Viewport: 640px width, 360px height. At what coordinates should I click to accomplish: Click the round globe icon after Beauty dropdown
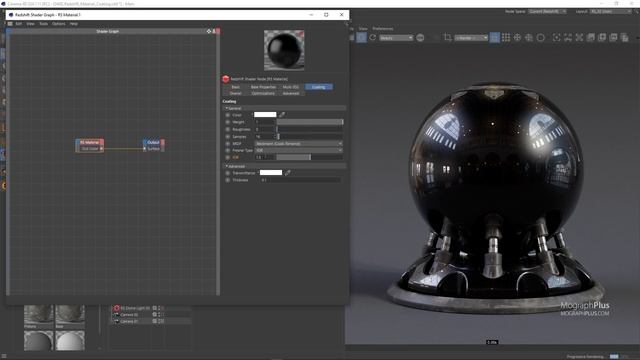[420, 38]
